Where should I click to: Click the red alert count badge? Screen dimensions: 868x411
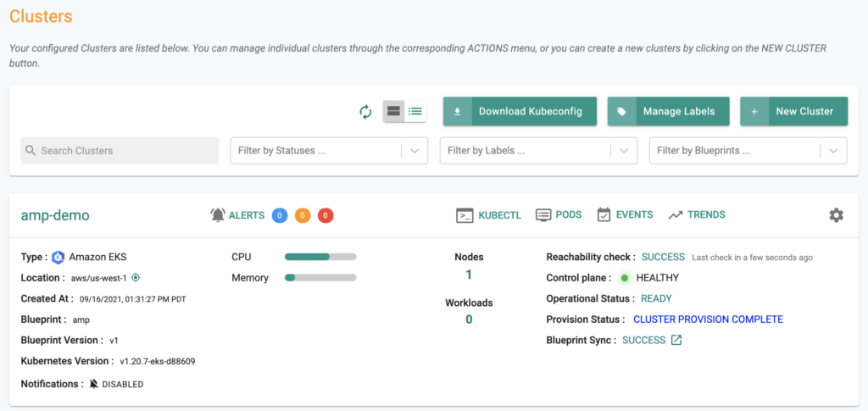tap(325, 215)
